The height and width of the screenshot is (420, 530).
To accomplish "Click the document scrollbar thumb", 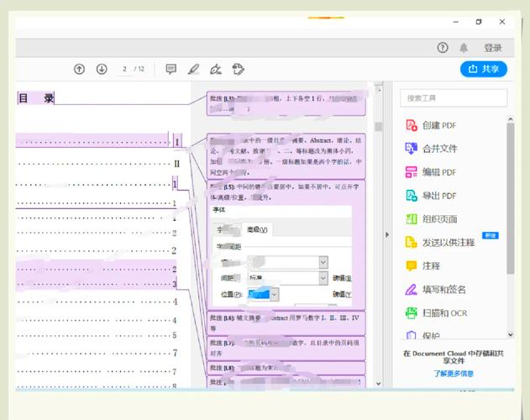I will [x=379, y=127].
